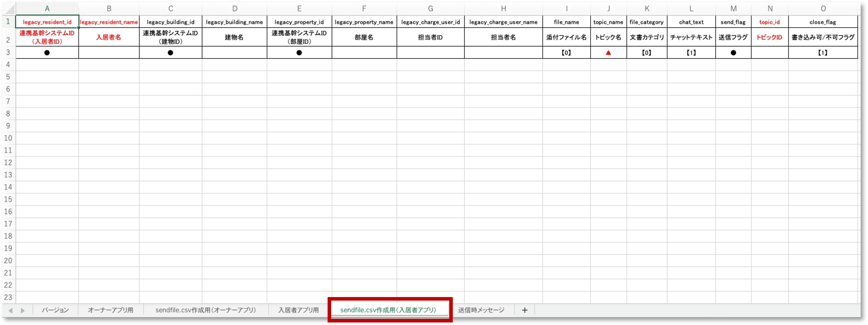Open the オーナーアプリ用 sheet

click(x=109, y=310)
